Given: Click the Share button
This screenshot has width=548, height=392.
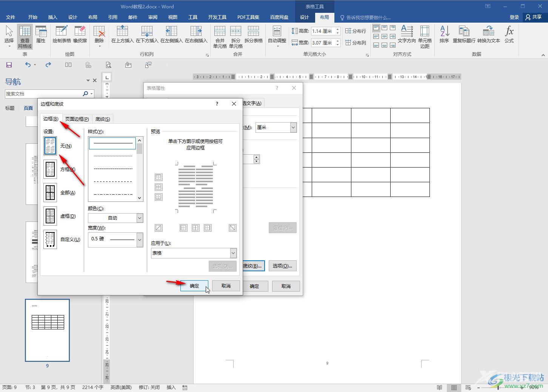Looking at the screenshot, I should click(x=534, y=17).
